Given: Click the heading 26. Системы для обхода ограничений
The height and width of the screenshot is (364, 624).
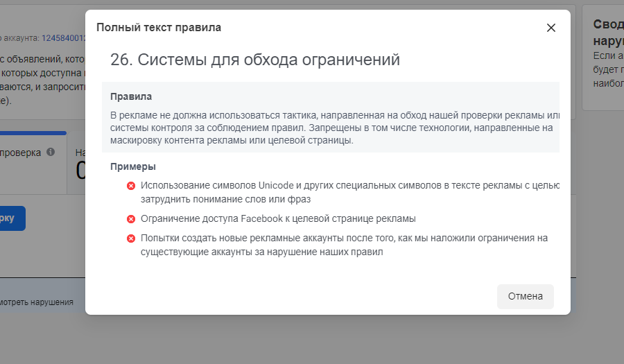Looking at the screenshot, I should [254, 60].
